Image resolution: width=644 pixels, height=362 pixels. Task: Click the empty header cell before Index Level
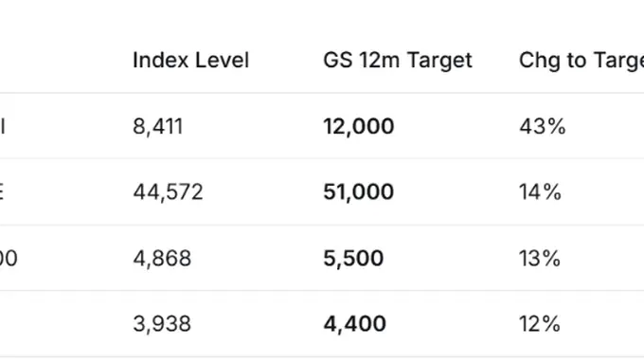point(62,61)
